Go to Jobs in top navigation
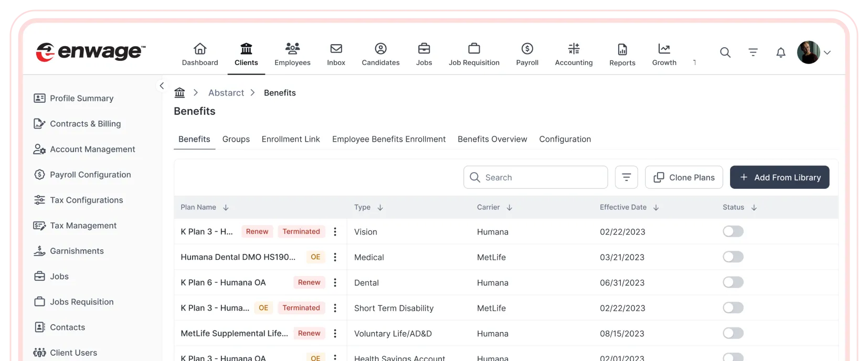868x361 pixels. (424, 55)
